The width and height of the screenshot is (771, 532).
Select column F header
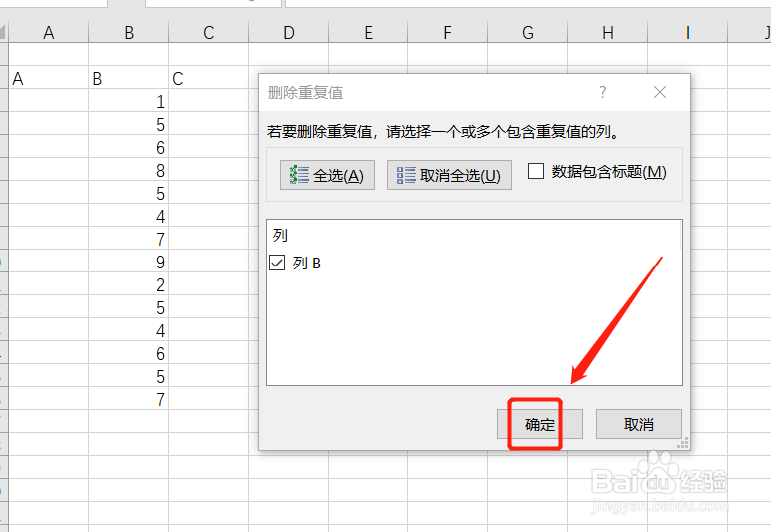point(448,32)
